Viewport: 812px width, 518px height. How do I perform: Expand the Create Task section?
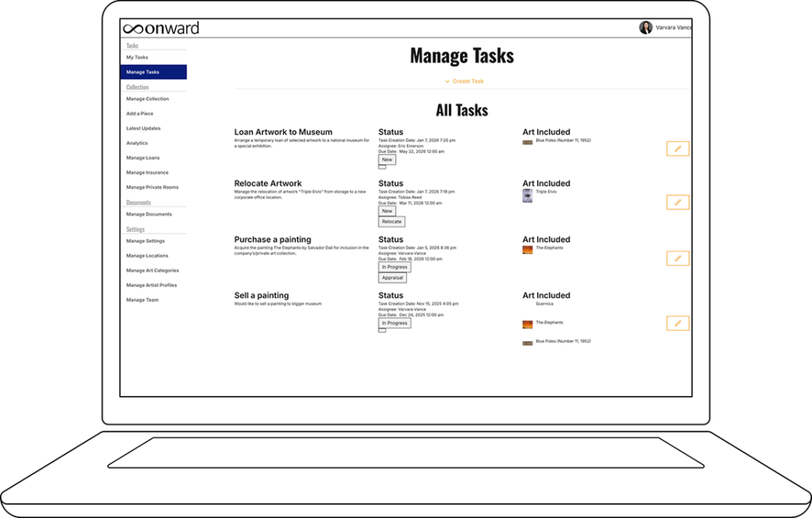point(464,81)
